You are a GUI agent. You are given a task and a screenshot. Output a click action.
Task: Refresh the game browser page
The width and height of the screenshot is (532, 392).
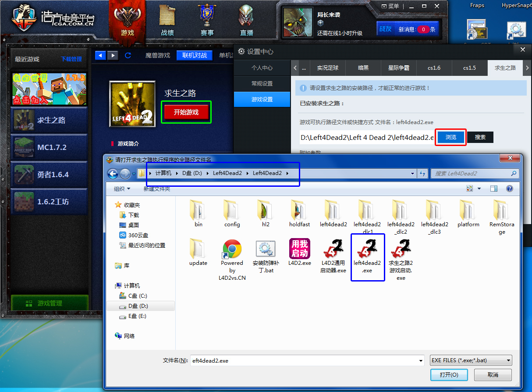tap(128, 55)
